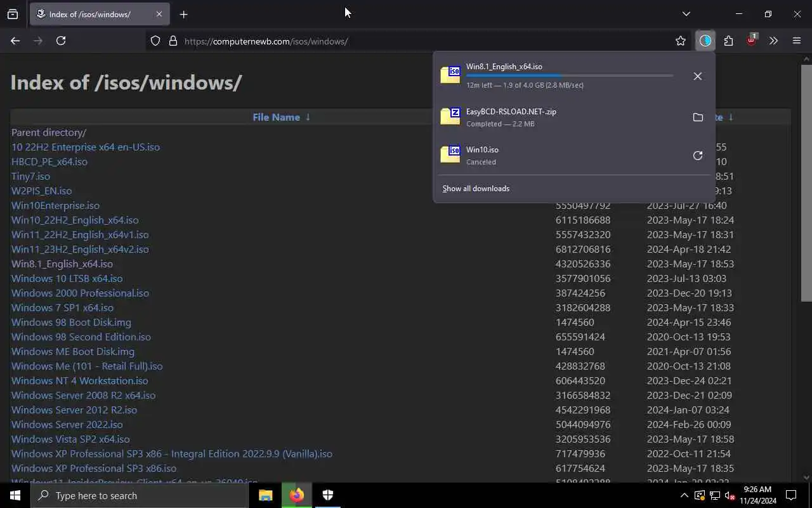Expand the list all tabs chevron
The image size is (812, 508).
pos(686,14)
